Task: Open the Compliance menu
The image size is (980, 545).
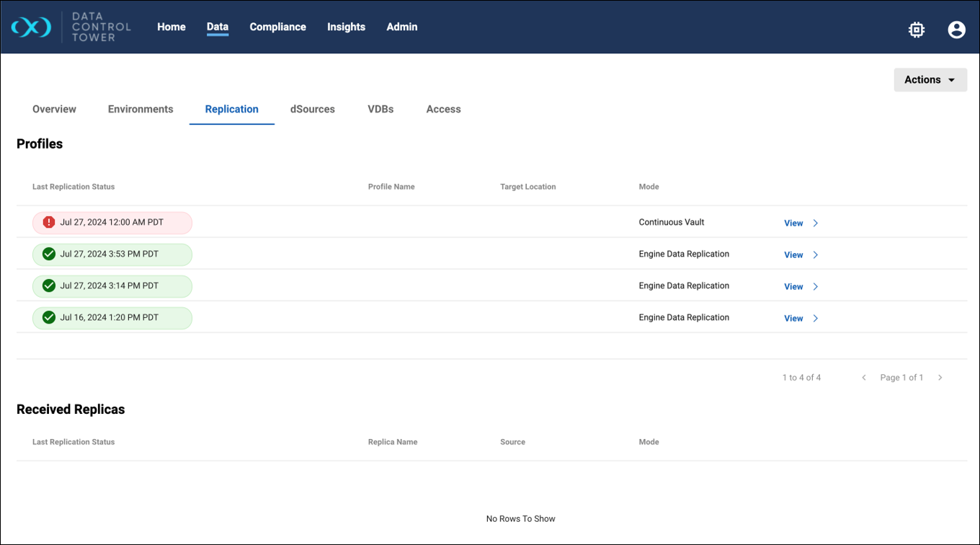Action: point(277,27)
